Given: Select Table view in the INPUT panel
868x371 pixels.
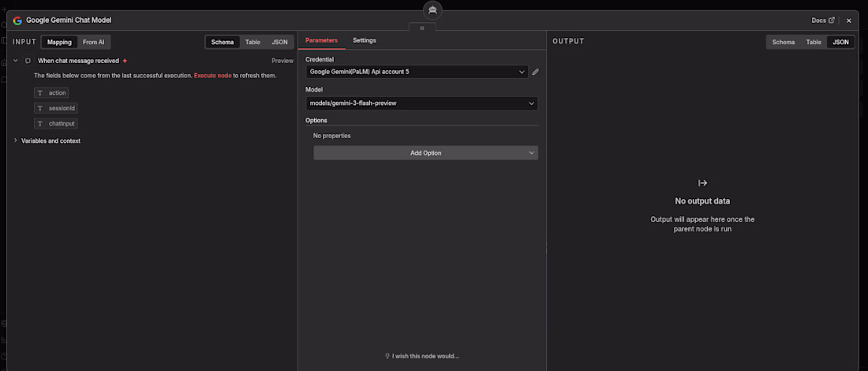Looking at the screenshot, I should pyautogui.click(x=253, y=42).
